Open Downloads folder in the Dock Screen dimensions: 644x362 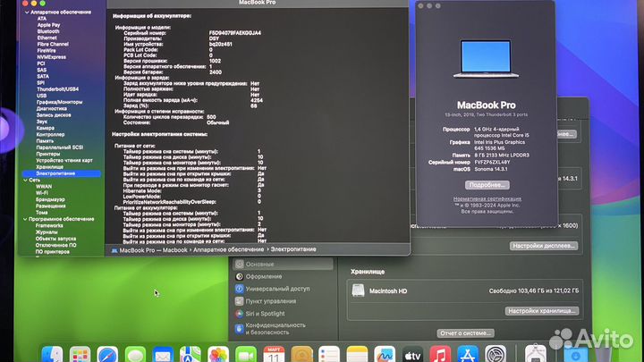point(575,355)
